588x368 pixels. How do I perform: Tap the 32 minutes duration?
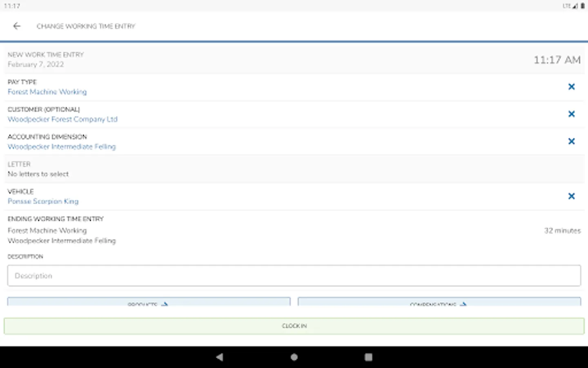click(562, 231)
